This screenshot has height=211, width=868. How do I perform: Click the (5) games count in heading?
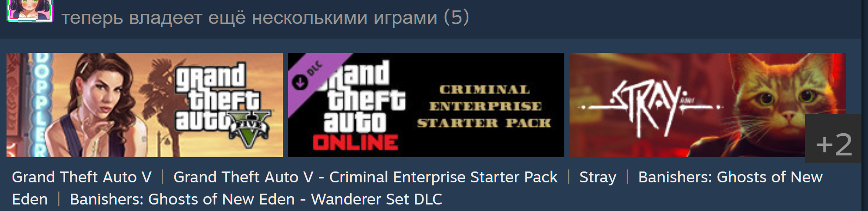coord(457,17)
